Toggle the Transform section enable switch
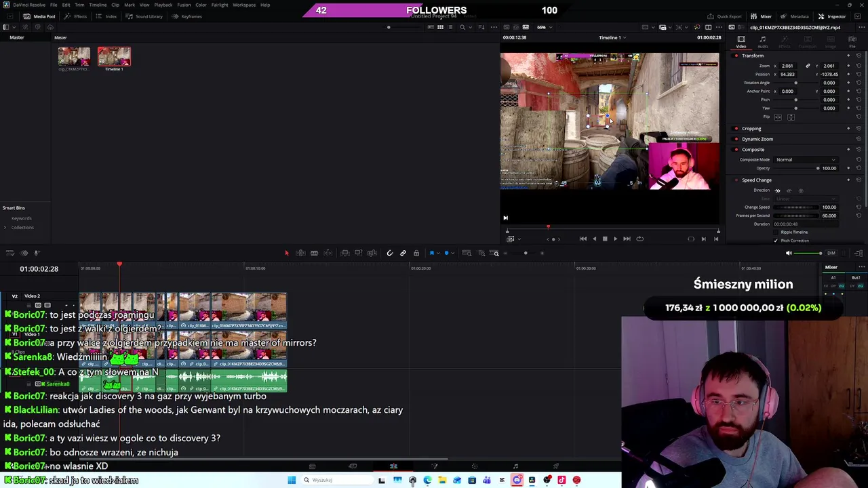868x488 pixels. pyautogui.click(x=736, y=56)
